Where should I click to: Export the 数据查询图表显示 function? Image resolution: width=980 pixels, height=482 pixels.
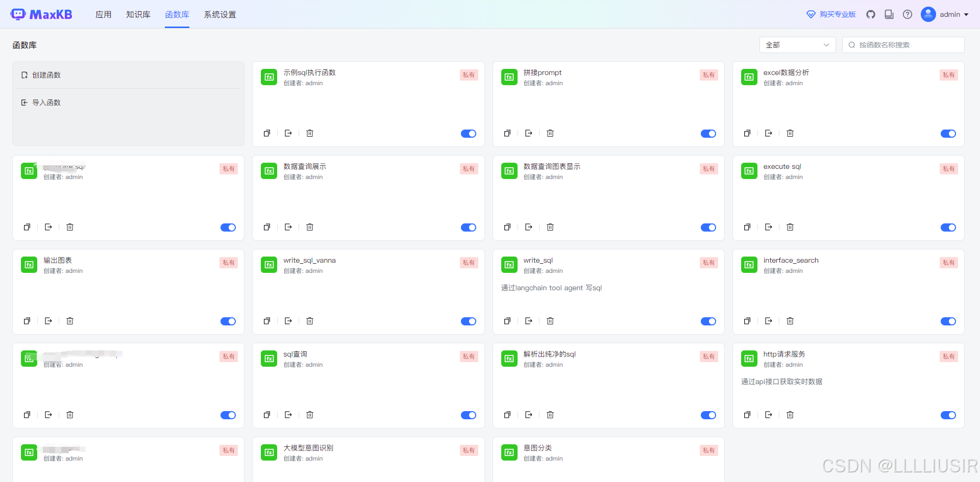(529, 227)
